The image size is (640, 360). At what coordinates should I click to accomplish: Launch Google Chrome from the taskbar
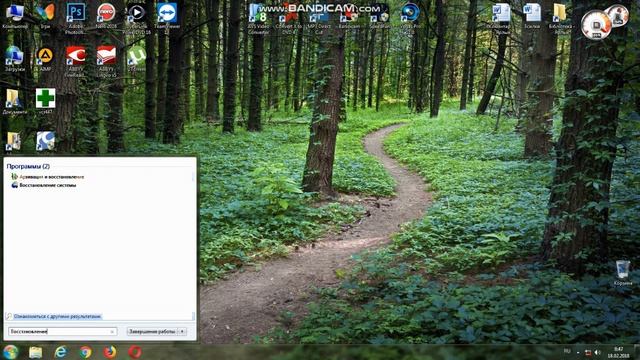(85, 352)
